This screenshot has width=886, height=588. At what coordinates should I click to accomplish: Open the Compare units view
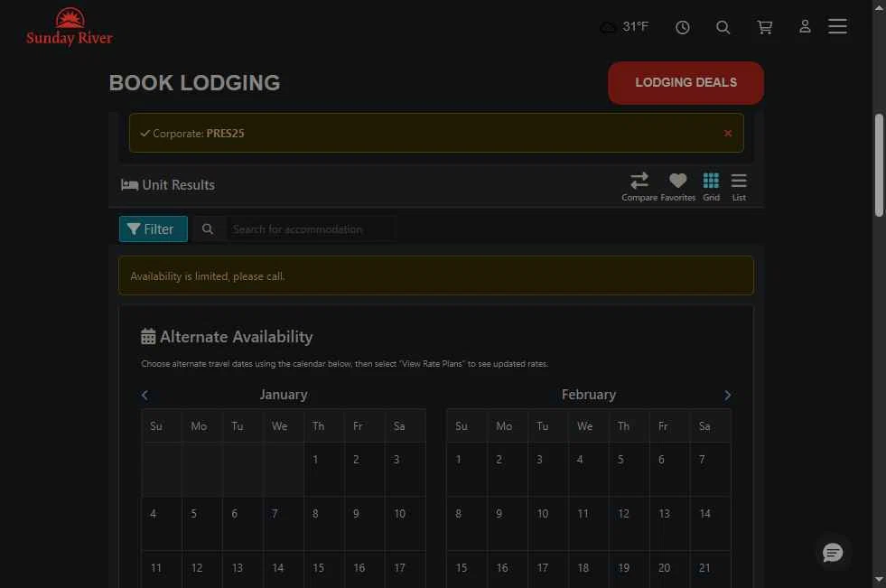click(639, 187)
